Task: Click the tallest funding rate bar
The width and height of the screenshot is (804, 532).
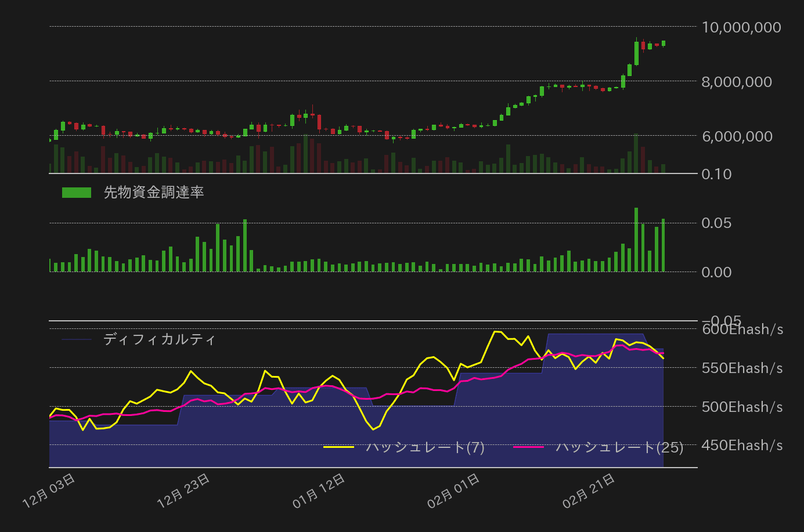Action: click(636, 240)
